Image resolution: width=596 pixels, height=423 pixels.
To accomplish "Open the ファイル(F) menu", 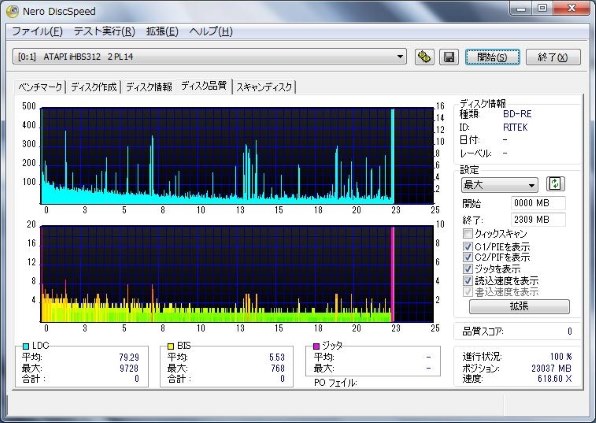I will click(x=37, y=32).
